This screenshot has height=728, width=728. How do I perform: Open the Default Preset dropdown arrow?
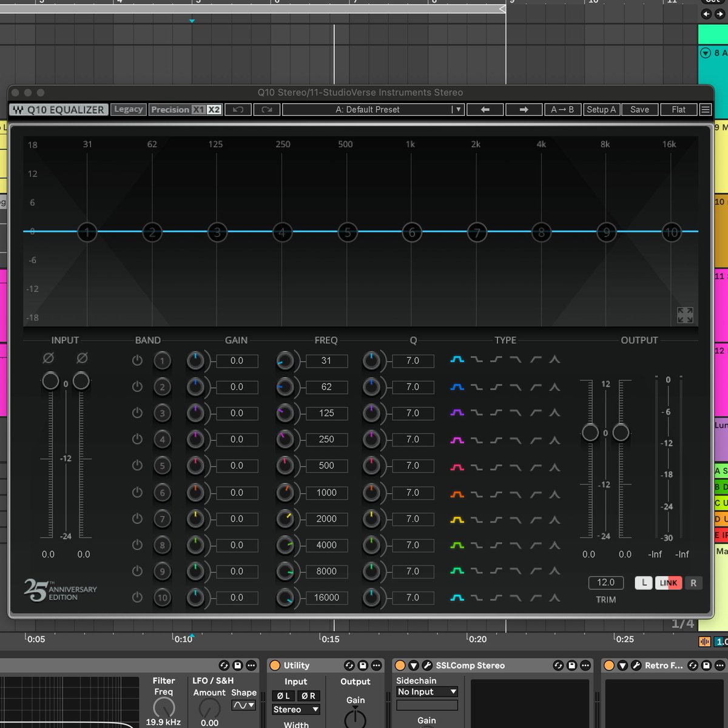coord(458,110)
